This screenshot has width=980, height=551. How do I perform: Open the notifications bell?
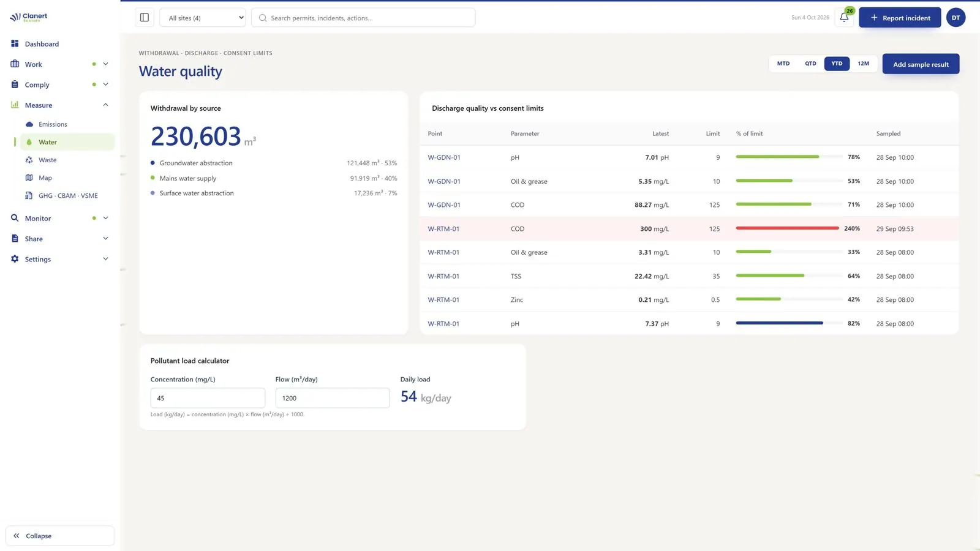pos(844,18)
